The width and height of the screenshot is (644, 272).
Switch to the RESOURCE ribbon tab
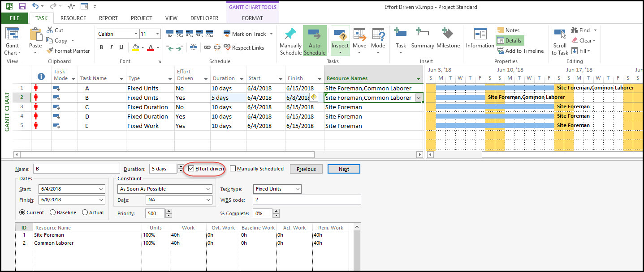tap(73, 18)
